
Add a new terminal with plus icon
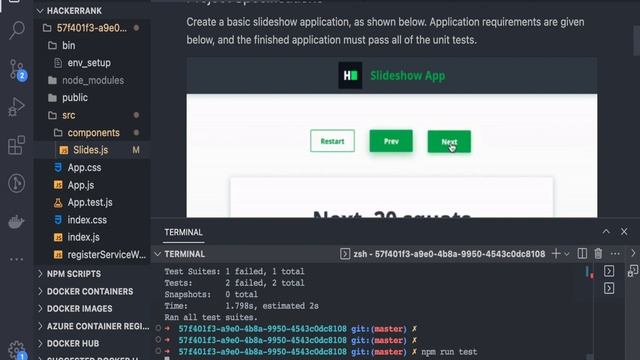556,253
